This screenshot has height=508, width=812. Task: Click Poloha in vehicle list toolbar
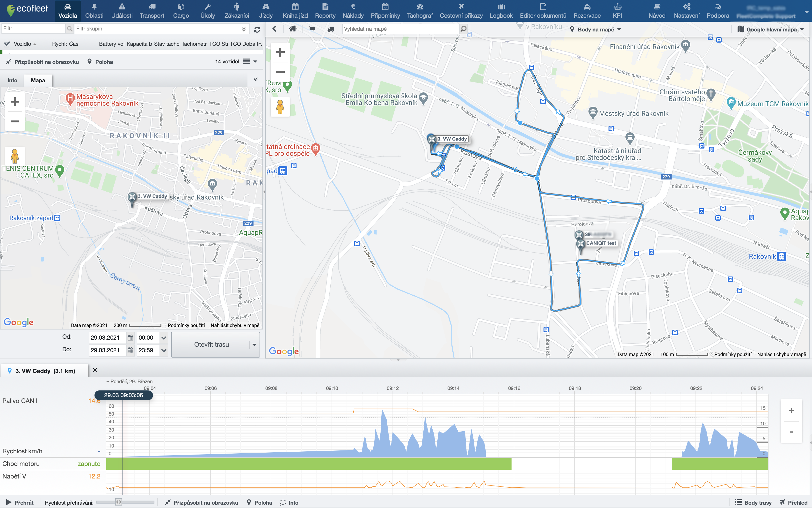point(100,62)
